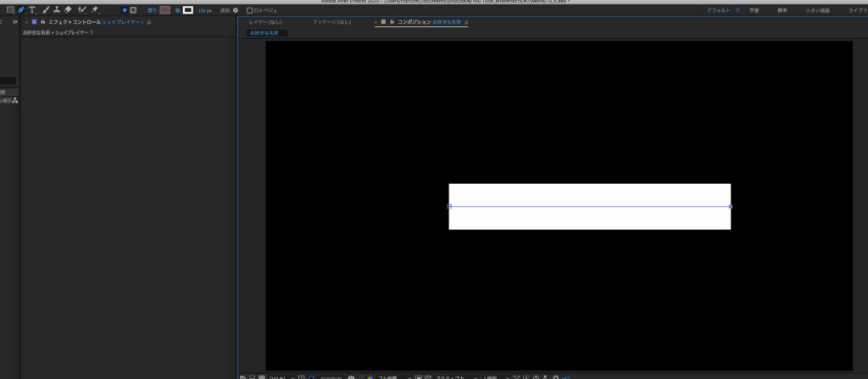The width and height of the screenshot is (868, 379).
Task: Switch to the 小さい画面 workspace
Action: (x=817, y=10)
